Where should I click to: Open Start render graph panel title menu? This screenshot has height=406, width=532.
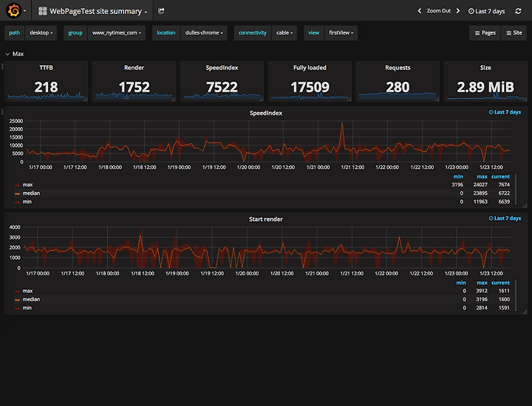[266, 219]
